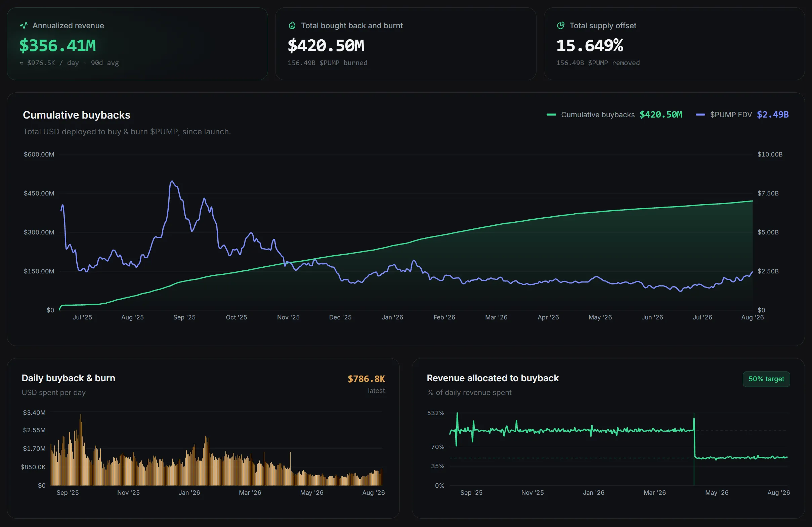Image resolution: width=812 pixels, height=527 pixels.
Task: Click the Jul '26 axis label
Action: 702,317
